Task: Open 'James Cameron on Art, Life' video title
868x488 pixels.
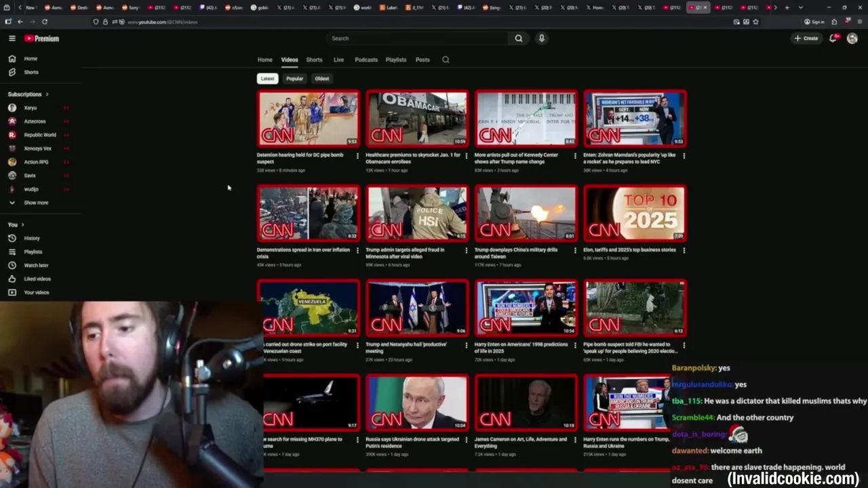Action: tap(521, 443)
